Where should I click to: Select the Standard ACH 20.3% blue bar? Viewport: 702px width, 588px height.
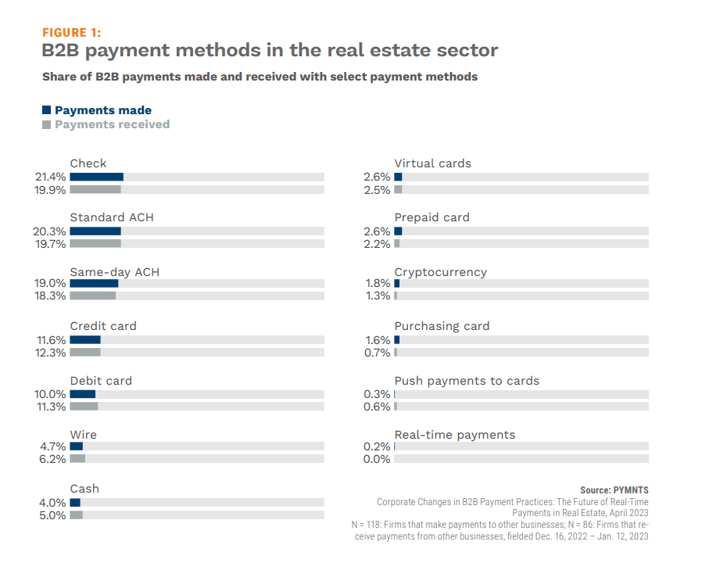95,231
